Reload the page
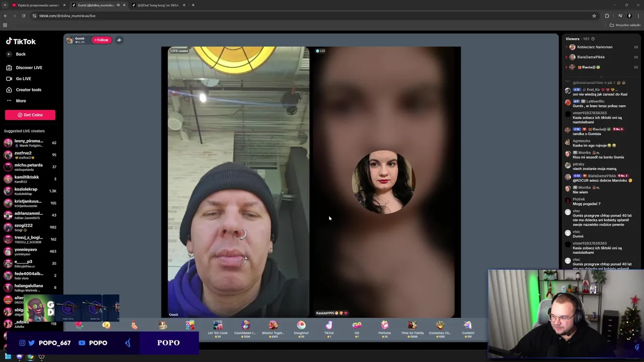Image resolution: width=644 pixels, height=362 pixels. [24, 16]
